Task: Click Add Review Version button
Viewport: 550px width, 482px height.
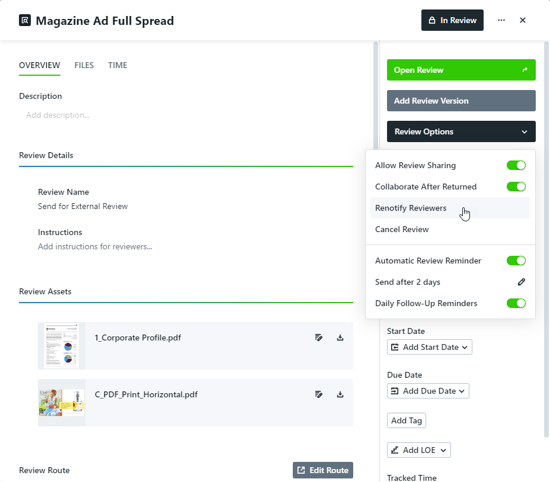Action: coord(461,101)
